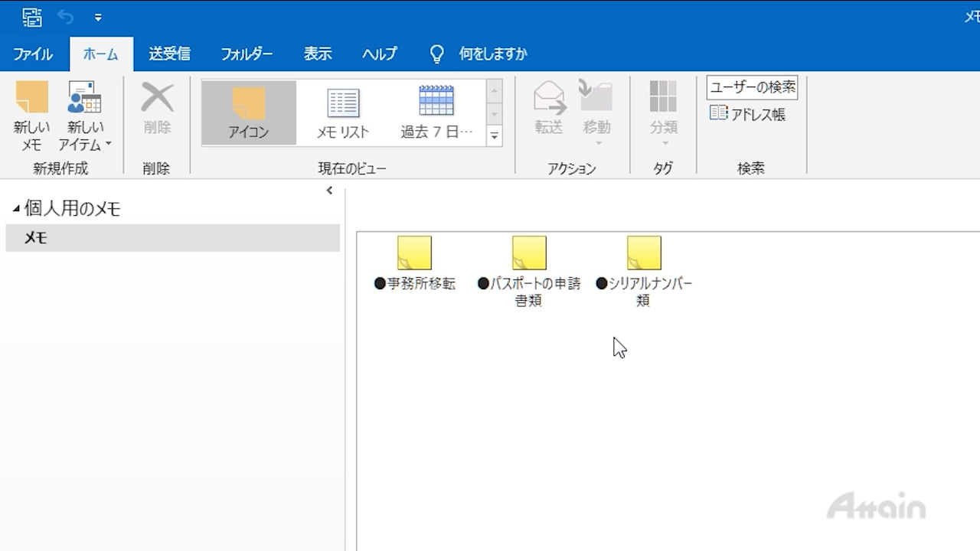
Task: Click the ユーザーの検索 search field
Action: [x=752, y=87]
